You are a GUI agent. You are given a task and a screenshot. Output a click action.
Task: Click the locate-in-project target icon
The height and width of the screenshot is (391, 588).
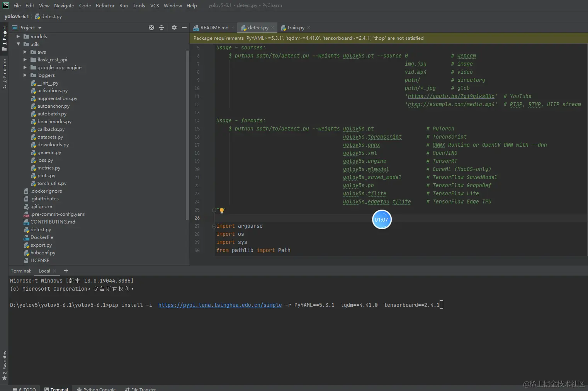click(x=151, y=27)
